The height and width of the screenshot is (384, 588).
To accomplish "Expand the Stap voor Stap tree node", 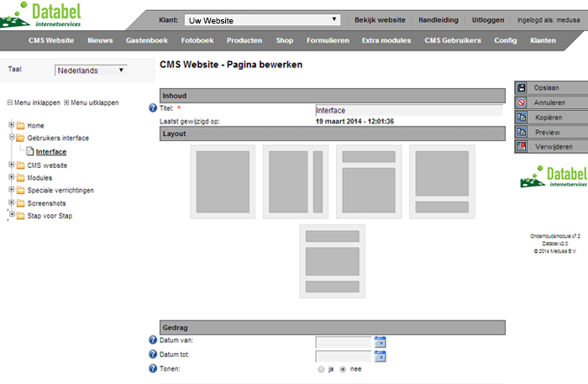I will [12, 214].
